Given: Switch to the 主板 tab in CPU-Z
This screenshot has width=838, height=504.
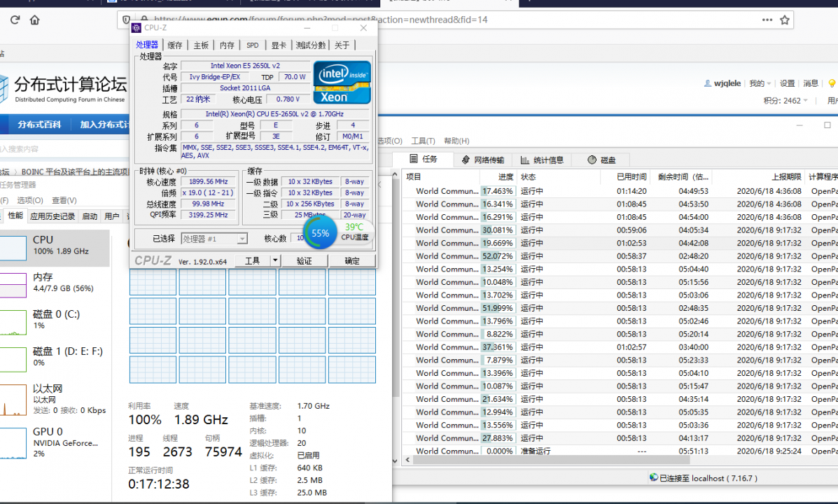Looking at the screenshot, I should coord(201,45).
